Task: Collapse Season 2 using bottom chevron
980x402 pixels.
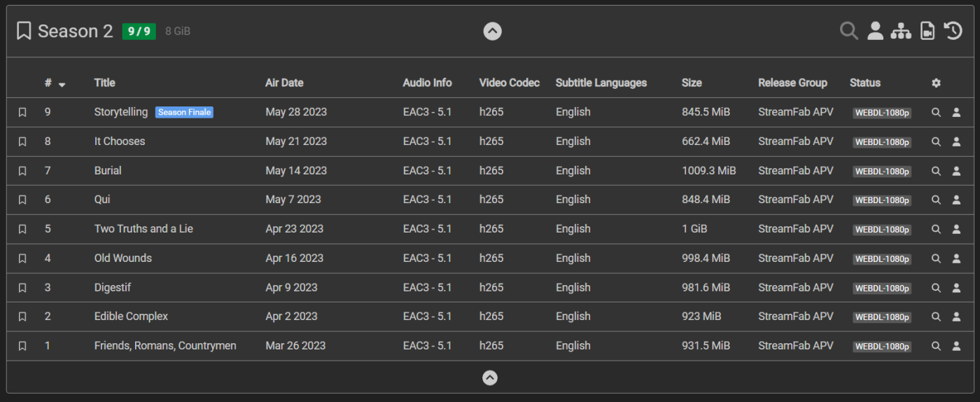Action: 490,377
